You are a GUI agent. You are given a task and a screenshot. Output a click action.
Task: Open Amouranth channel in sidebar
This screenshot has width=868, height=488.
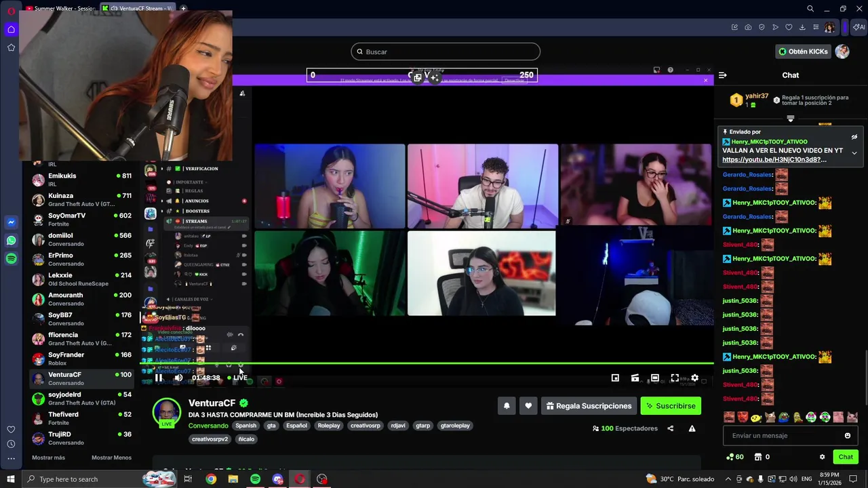coord(81,299)
